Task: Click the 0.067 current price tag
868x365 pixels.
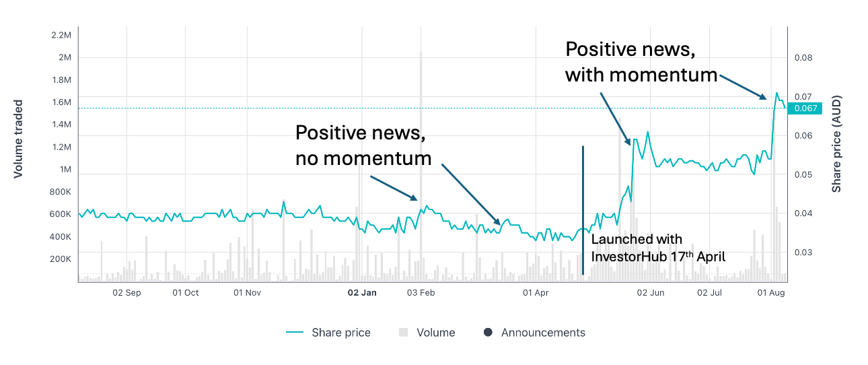Action: pos(805,108)
